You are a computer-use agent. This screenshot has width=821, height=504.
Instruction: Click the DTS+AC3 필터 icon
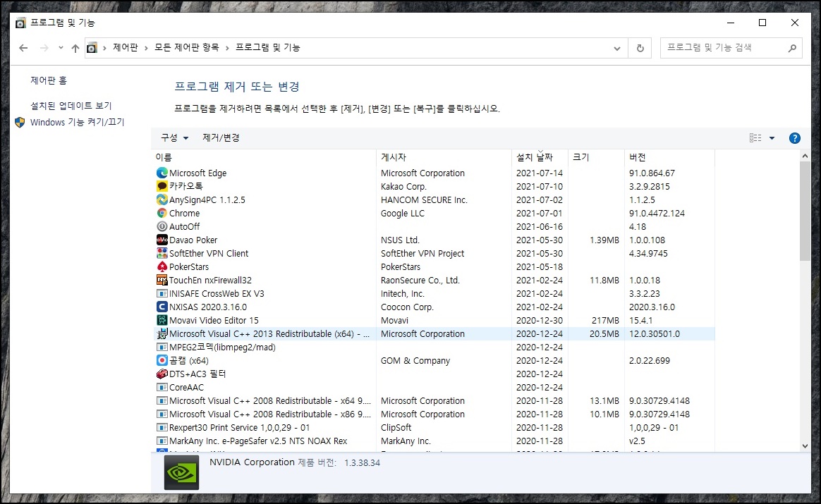tap(162, 374)
